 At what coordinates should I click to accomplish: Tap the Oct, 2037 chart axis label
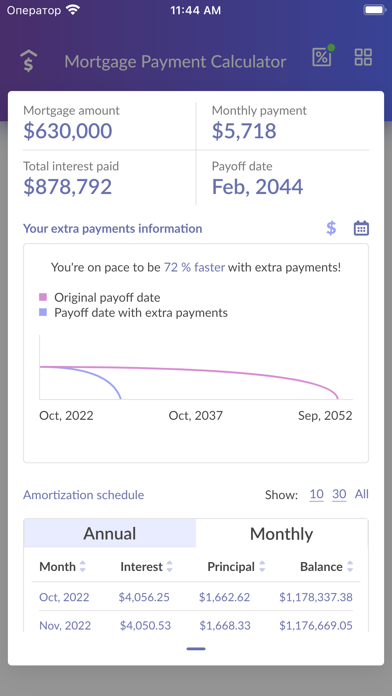click(x=196, y=416)
